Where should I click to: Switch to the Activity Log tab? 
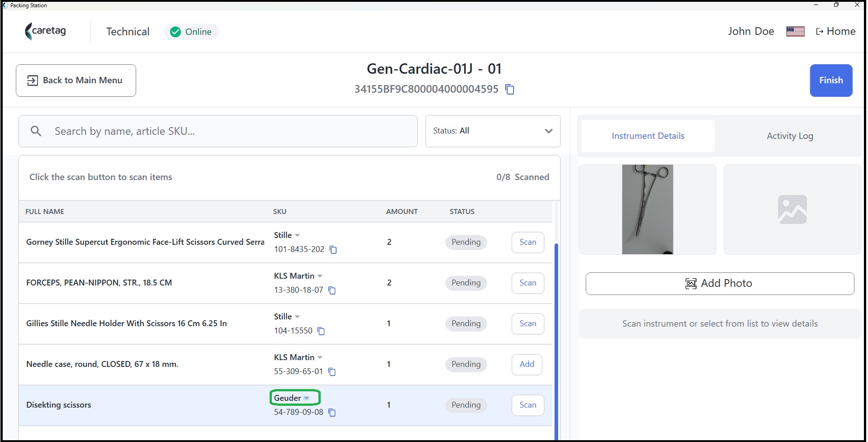tap(790, 136)
